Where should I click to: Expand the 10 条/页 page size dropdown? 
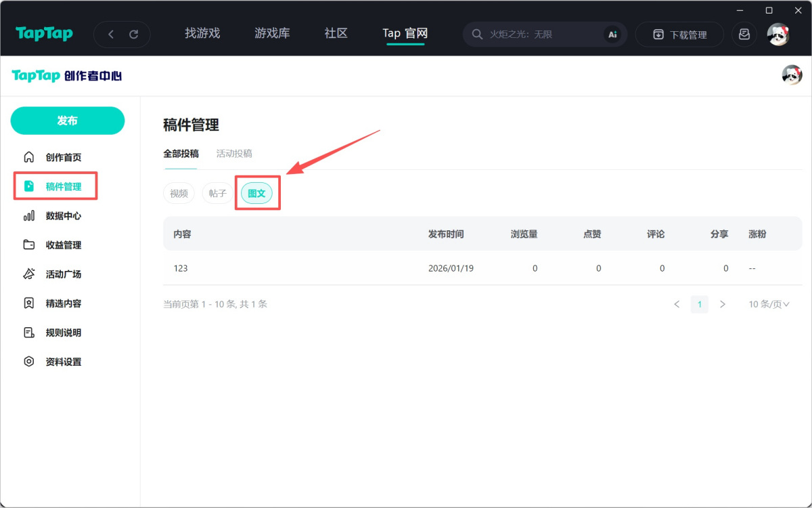[x=769, y=305]
